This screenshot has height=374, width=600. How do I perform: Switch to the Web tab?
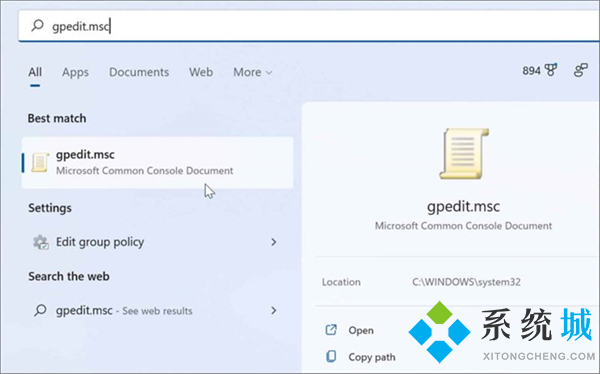pos(201,72)
